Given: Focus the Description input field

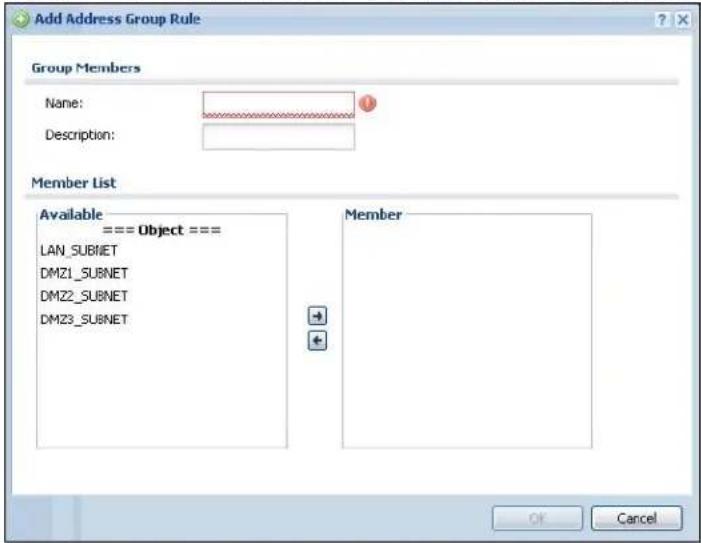Looking at the screenshot, I should (279, 137).
